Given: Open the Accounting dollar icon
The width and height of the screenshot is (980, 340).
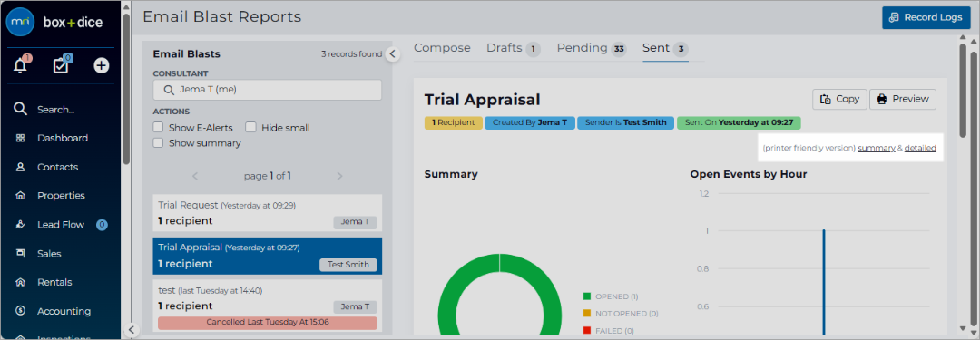Looking at the screenshot, I should point(21,311).
